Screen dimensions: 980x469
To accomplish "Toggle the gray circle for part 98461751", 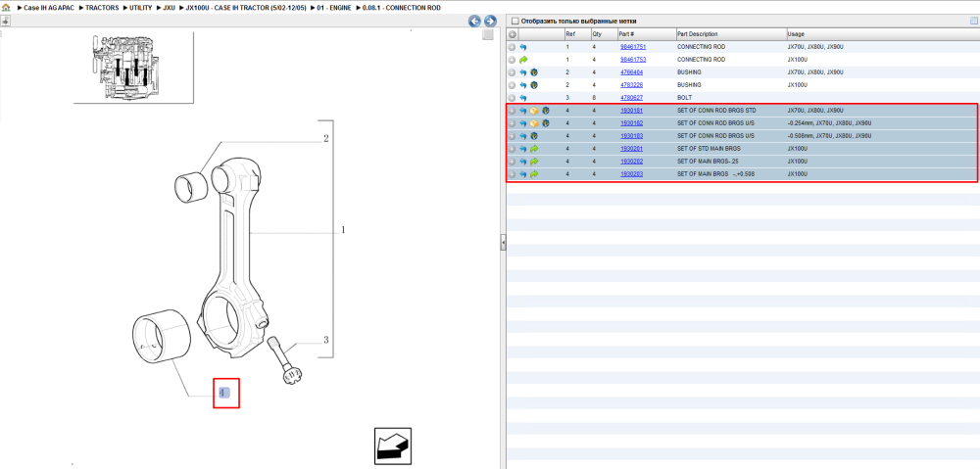I will [512, 47].
